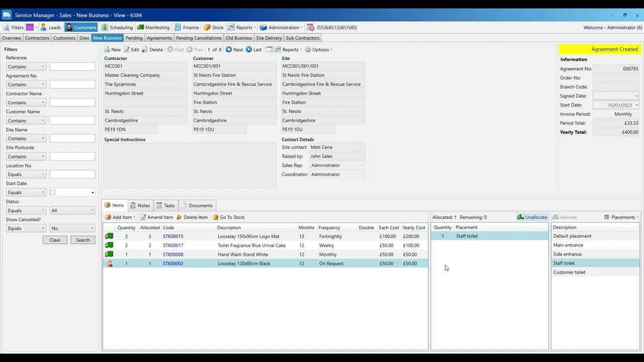The image size is (644, 362).
Task: Click the Add Item icon
Action: point(108,217)
